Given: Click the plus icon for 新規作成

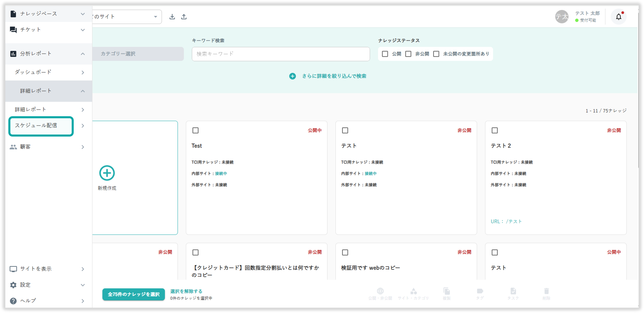Looking at the screenshot, I should pos(107,173).
